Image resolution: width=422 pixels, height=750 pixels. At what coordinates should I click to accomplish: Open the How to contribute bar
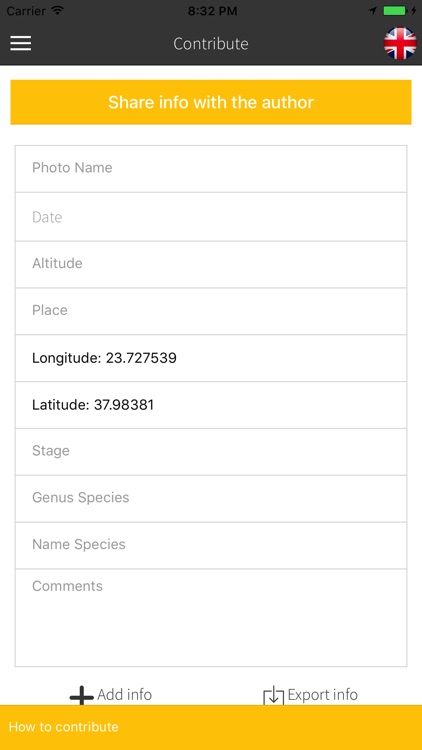point(211,727)
